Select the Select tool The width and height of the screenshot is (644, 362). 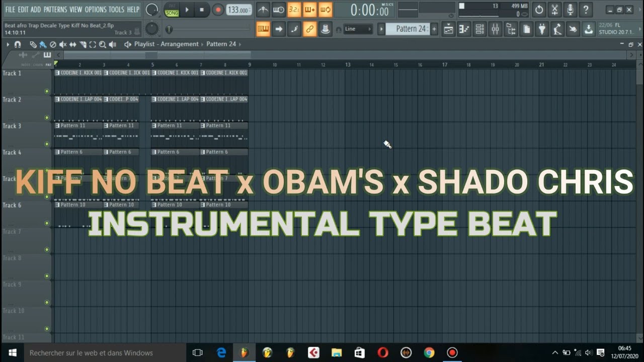pos(93,45)
